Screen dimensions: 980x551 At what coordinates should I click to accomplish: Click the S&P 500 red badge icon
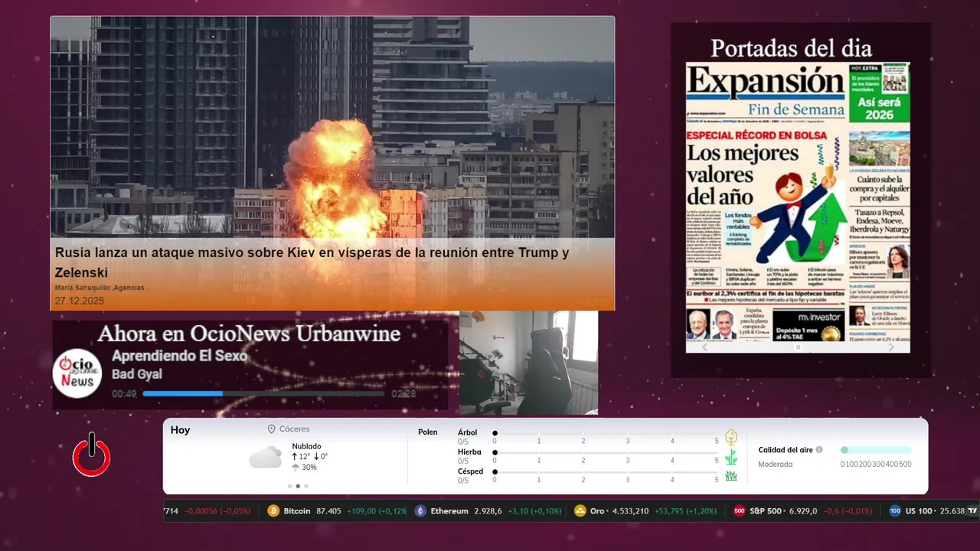pyautogui.click(x=740, y=511)
